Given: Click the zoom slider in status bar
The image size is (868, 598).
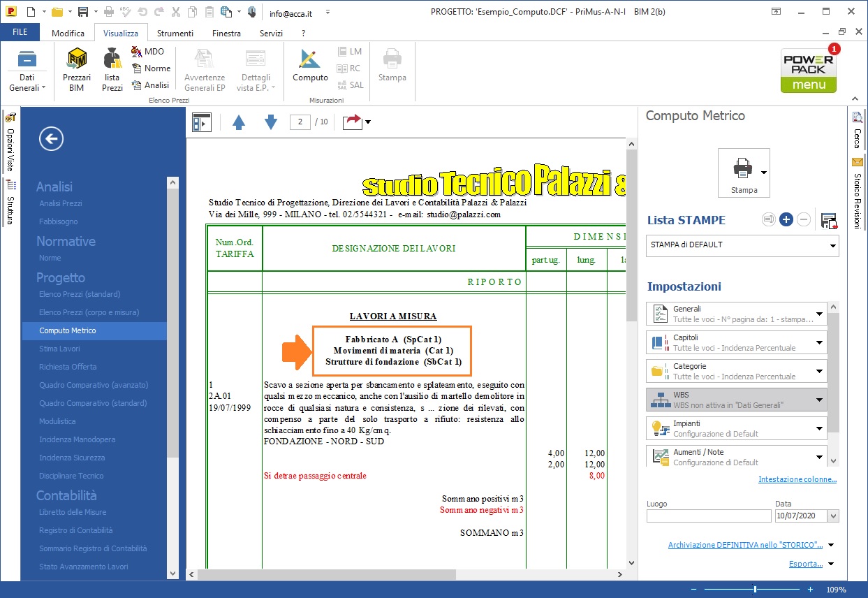Looking at the screenshot, I should 755,590.
